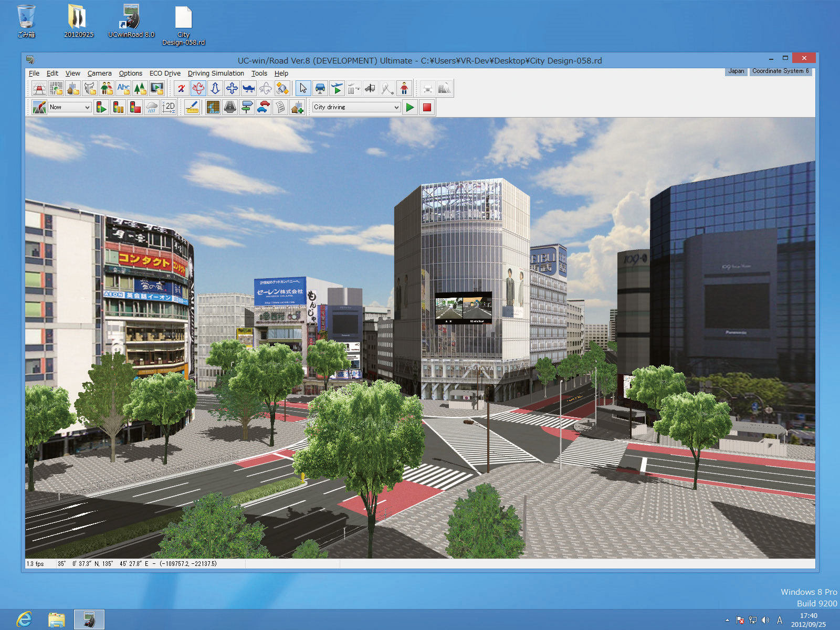Select the vertical up-down move tool
This screenshot has height=630, width=840.
(215, 88)
